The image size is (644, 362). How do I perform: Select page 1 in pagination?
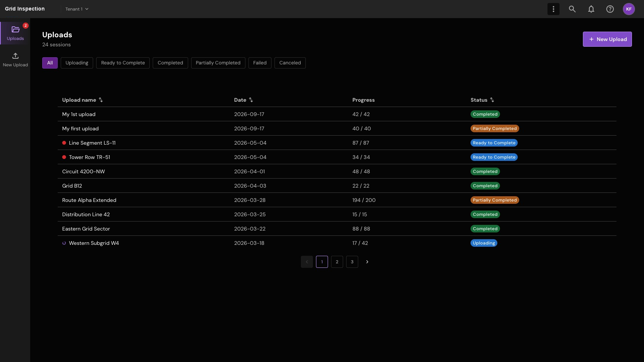point(322,262)
